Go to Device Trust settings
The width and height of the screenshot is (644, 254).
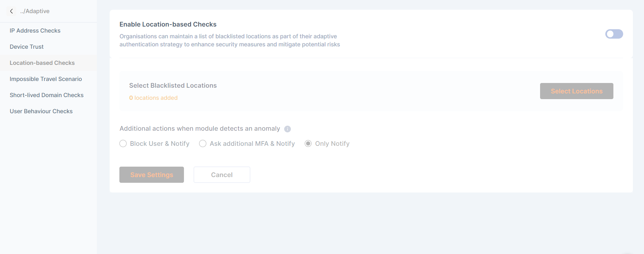tap(27, 47)
